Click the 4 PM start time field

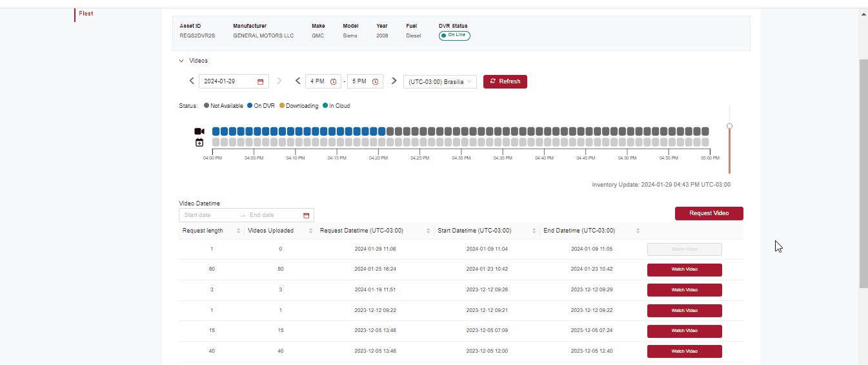323,81
